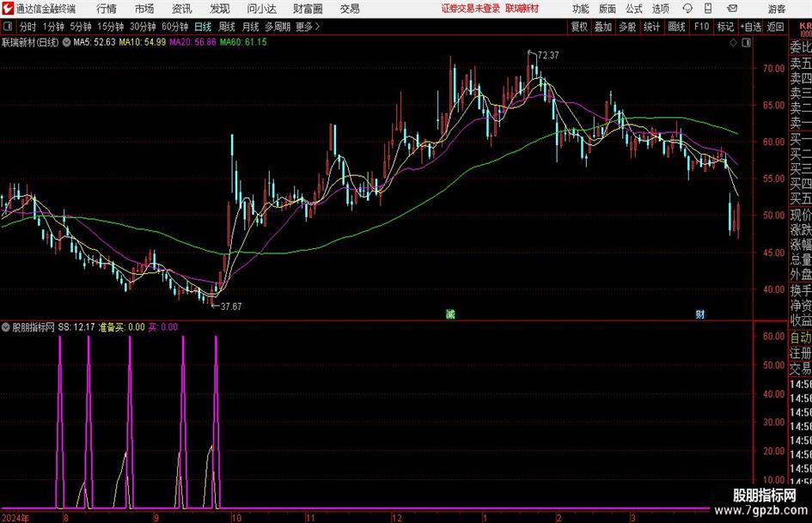Click the 叠加 overlay button
Viewport: 812px width, 523px height.
point(603,27)
